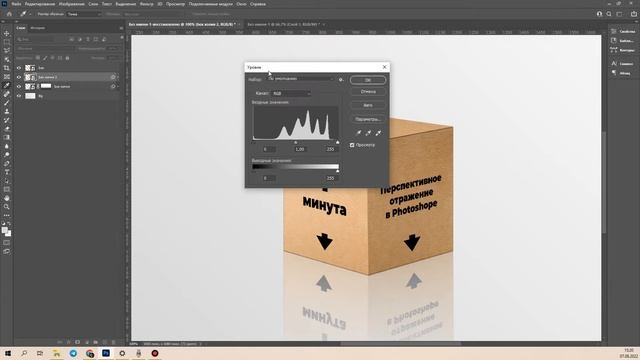The height and width of the screenshot is (360, 640).
Task: Open the Filter menu
Action: coord(147,4)
